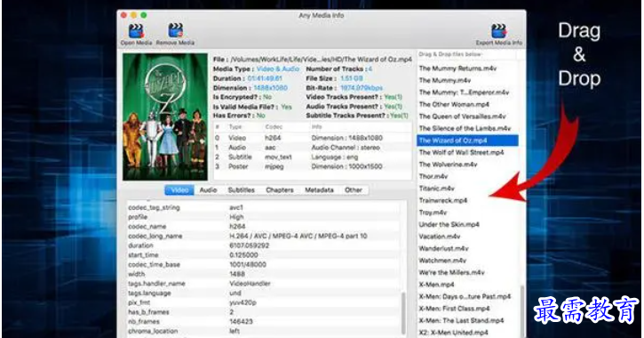Click the Video h264 track row
644x338 pixels.
coord(313,138)
